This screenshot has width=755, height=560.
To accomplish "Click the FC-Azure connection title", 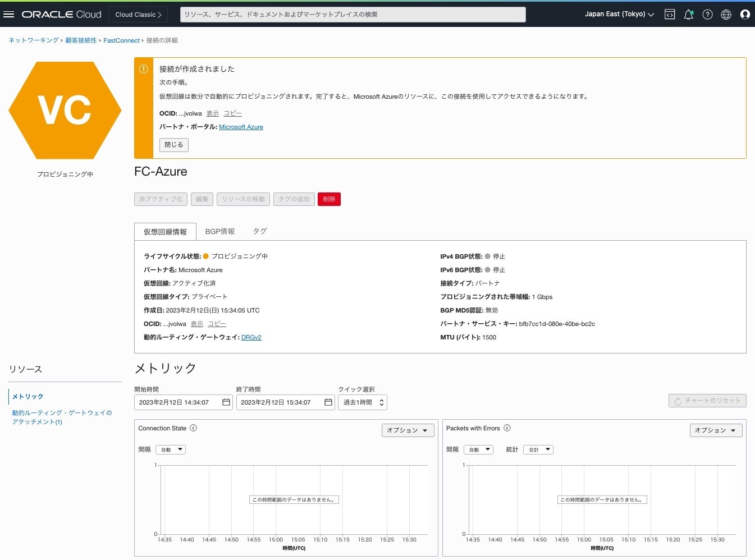I will [x=161, y=172].
